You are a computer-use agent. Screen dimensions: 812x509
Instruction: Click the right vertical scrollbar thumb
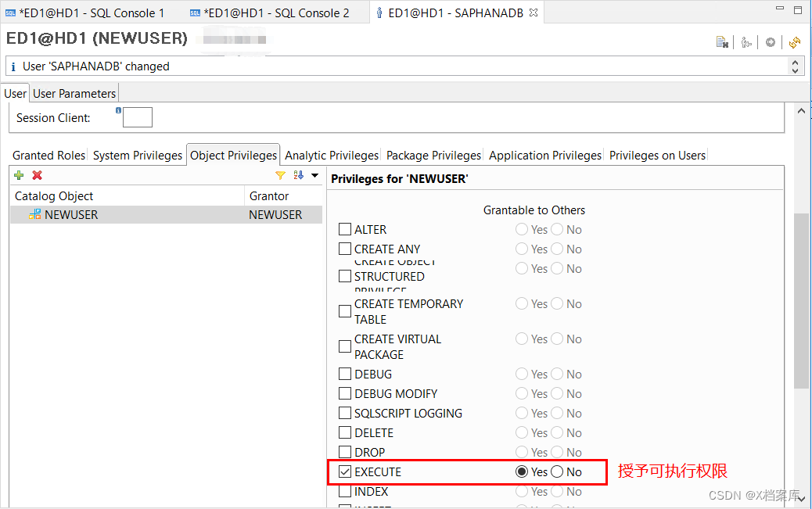[x=801, y=300]
